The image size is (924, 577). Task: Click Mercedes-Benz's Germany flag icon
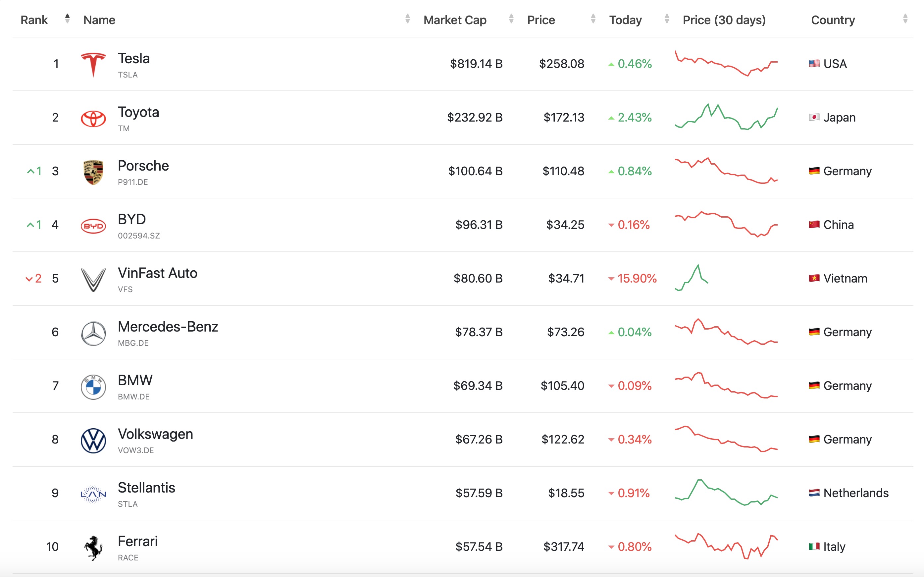tap(814, 332)
